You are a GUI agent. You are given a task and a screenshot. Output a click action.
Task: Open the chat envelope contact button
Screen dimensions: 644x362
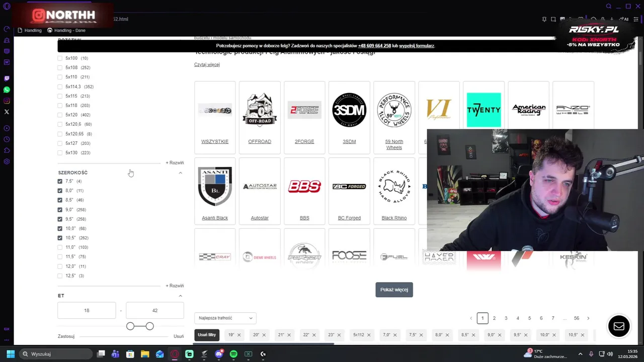[x=619, y=326]
